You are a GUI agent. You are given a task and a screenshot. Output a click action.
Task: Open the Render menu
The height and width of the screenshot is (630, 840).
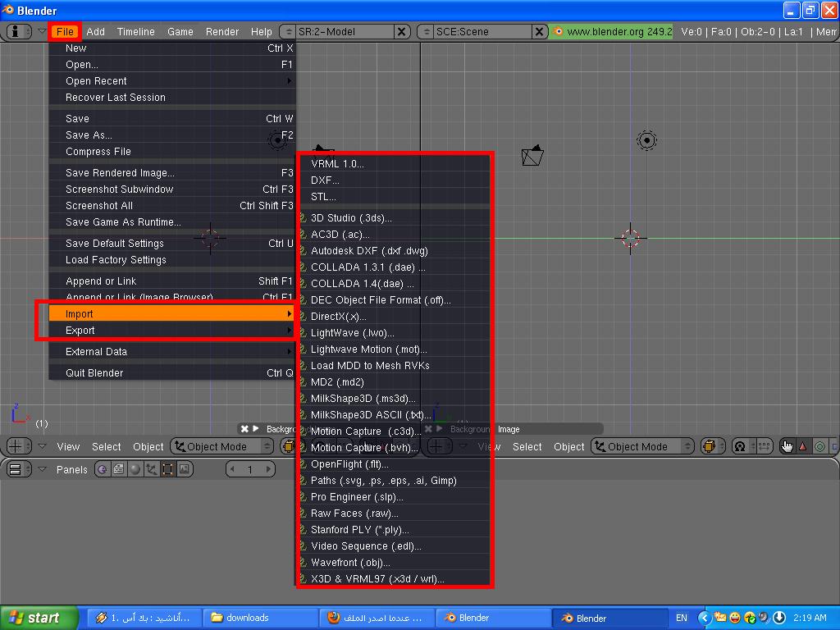221,32
